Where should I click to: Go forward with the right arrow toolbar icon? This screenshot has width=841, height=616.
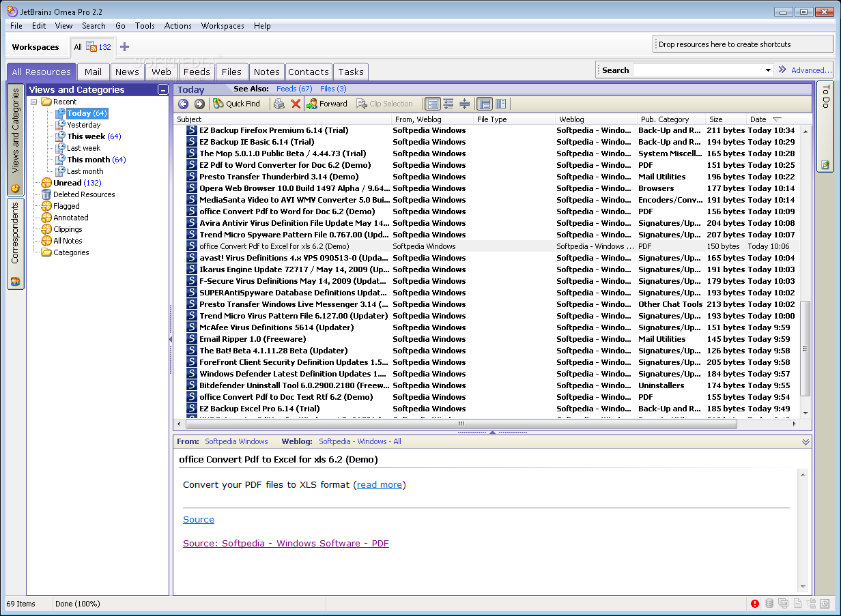[x=199, y=104]
